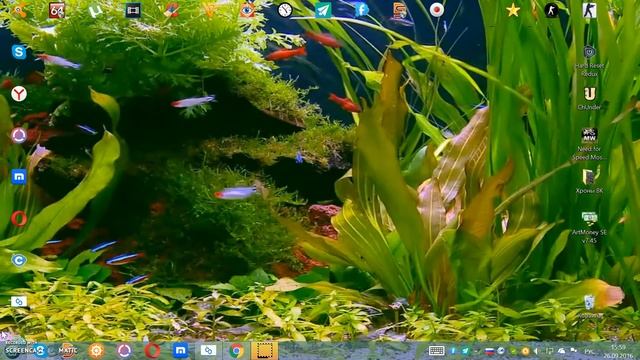Click the Chrome icon in the taskbar
The width and height of the screenshot is (640, 360).
click(x=236, y=351)
